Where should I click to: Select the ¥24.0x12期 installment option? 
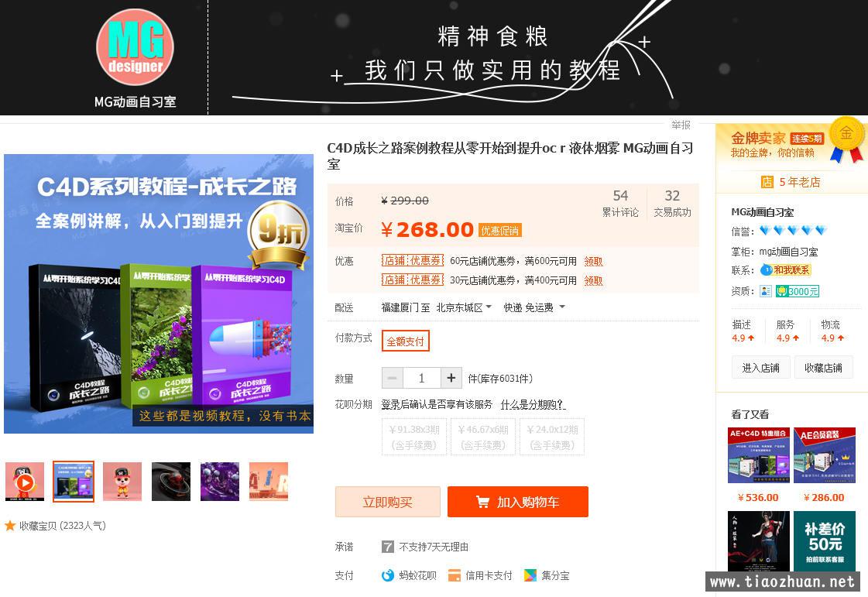coord(552,437)
